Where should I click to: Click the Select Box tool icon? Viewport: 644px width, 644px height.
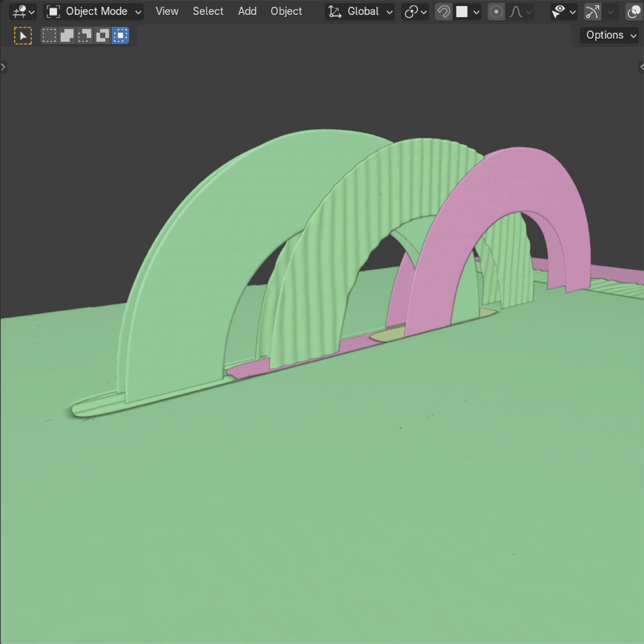click(23, 36)
